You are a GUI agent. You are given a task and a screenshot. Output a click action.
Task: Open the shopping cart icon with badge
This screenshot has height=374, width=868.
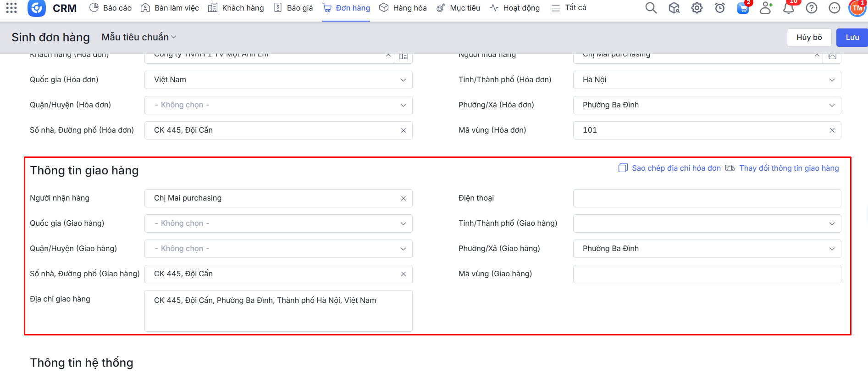pos(743,8)
